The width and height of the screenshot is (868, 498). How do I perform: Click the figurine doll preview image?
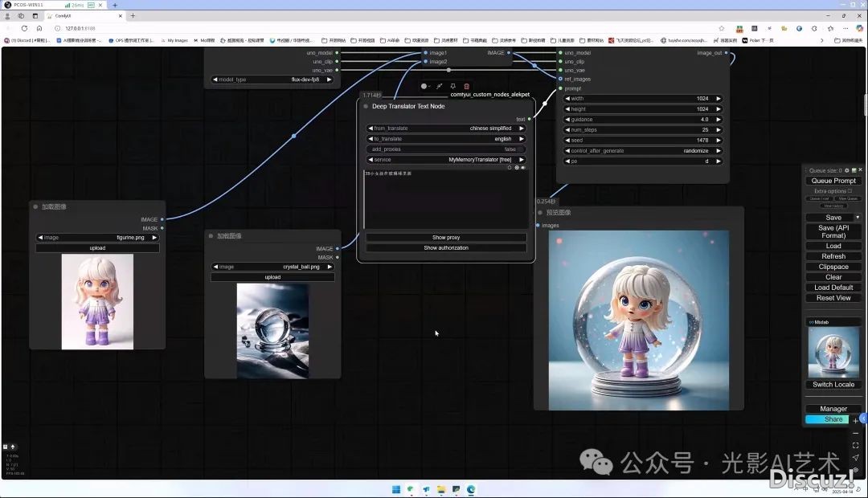[97, 301]
